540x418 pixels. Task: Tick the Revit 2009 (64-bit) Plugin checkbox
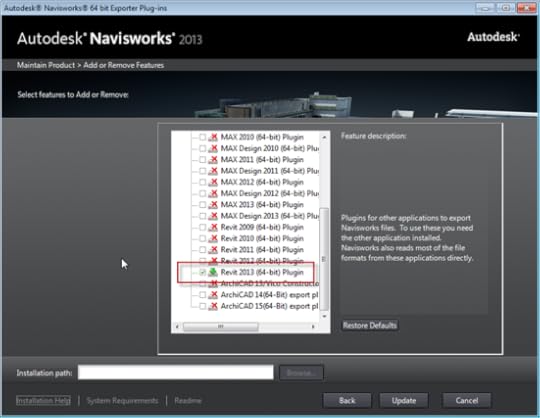[202, 228]
